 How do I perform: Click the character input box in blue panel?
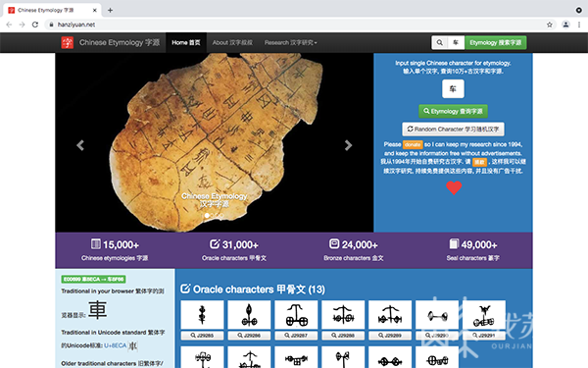[x=453, y=89]
